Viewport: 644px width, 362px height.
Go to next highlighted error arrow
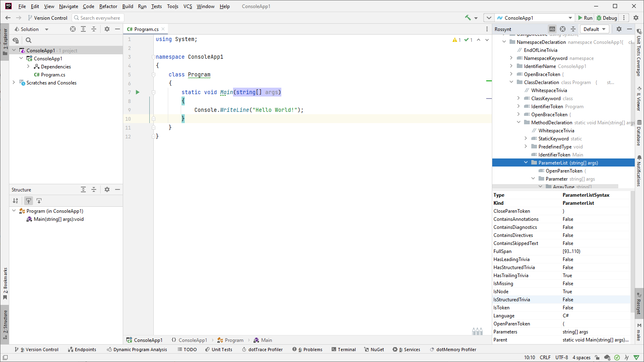487,40
